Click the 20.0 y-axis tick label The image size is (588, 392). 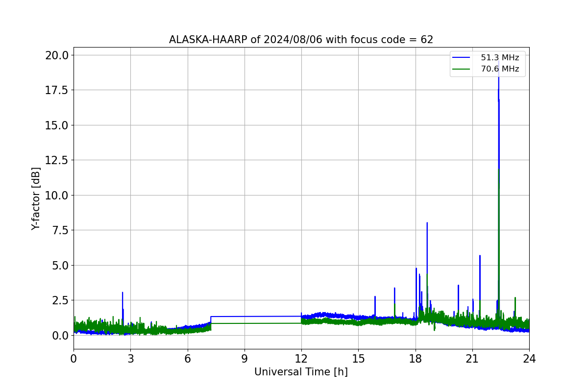pyautogui.click(x=56, y=55)
